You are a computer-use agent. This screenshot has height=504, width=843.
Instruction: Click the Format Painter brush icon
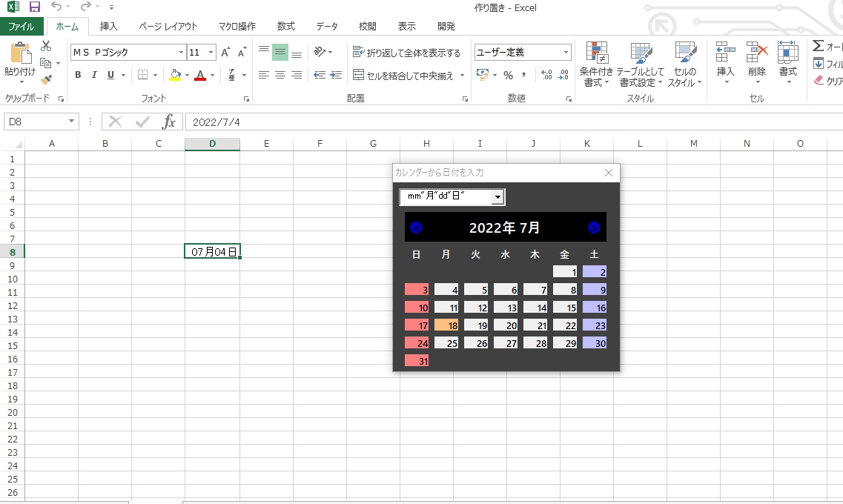click(x=46, y=79)
